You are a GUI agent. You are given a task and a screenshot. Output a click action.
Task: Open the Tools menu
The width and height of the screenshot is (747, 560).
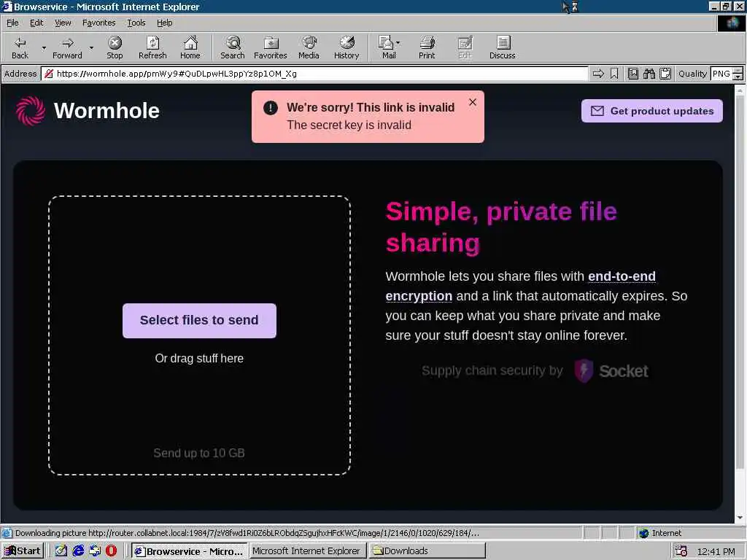tap(136, 23)
